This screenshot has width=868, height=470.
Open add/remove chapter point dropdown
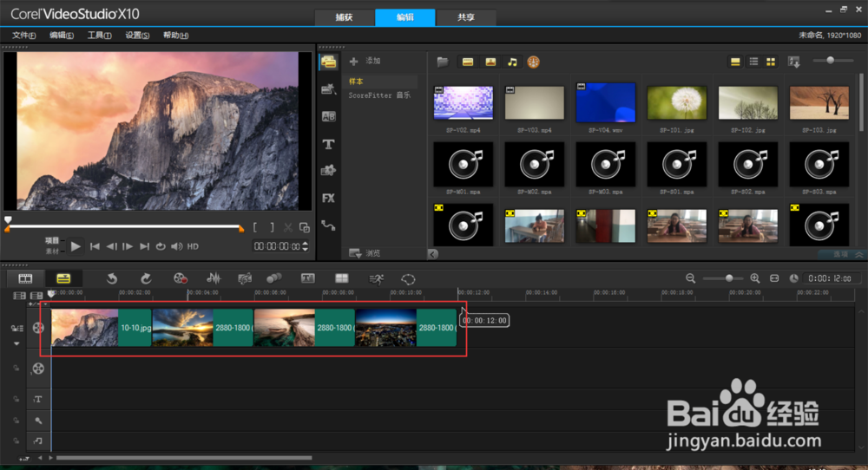pos(45,304)
